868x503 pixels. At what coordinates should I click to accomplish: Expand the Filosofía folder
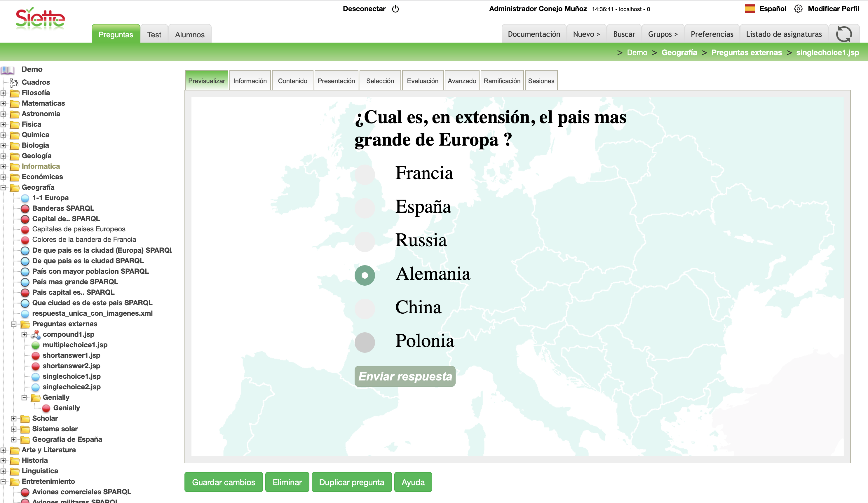click(x=4, y=93)
